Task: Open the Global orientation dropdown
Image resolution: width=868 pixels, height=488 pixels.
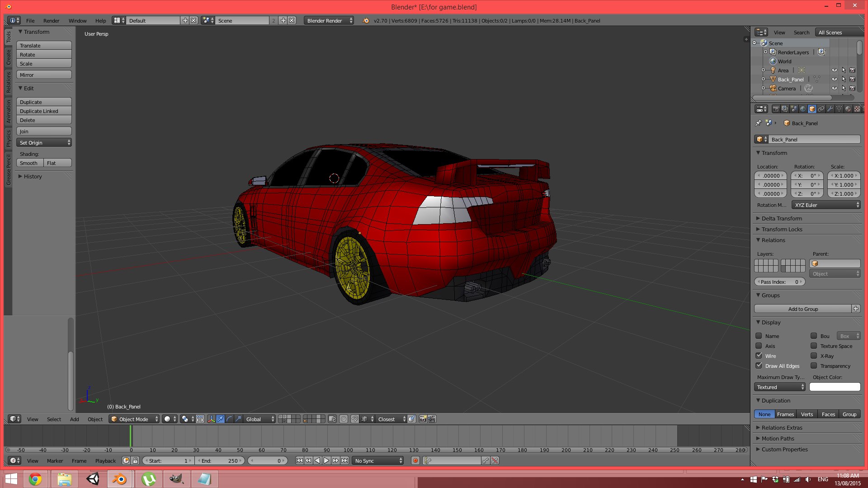Action: pos(260,419)
